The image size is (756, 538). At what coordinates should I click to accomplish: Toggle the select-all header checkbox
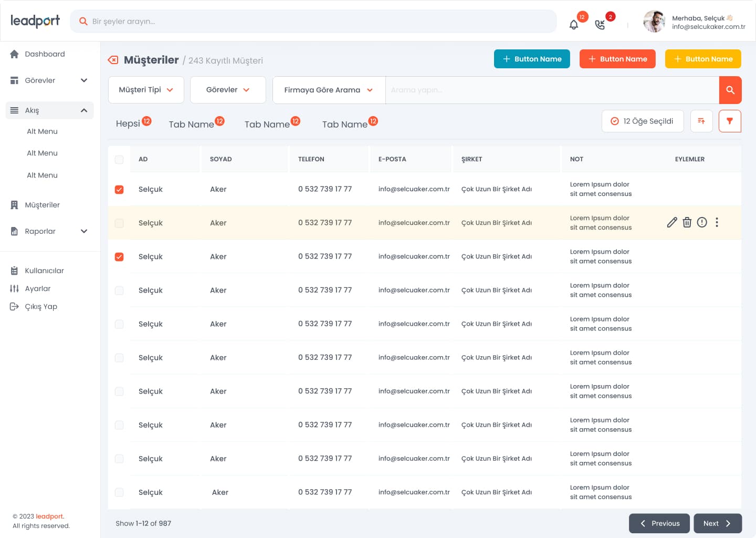[x=119, y=159]
